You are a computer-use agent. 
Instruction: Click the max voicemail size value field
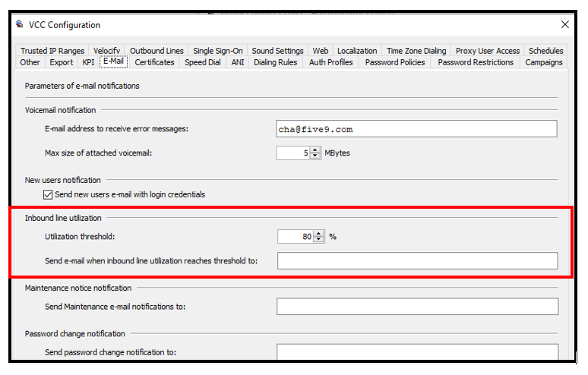pos(293,153)
